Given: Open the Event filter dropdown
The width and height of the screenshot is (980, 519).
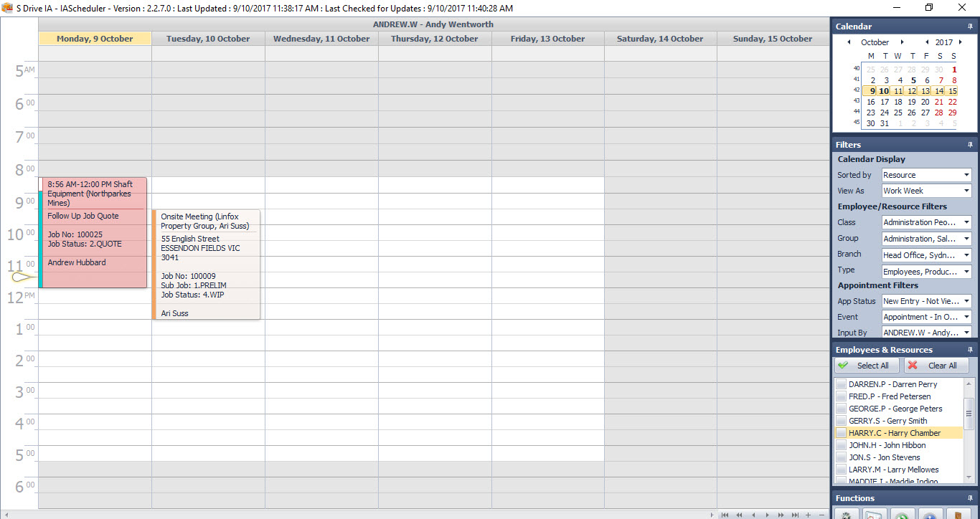Looking at the screenshot, I should coord(966,317).
